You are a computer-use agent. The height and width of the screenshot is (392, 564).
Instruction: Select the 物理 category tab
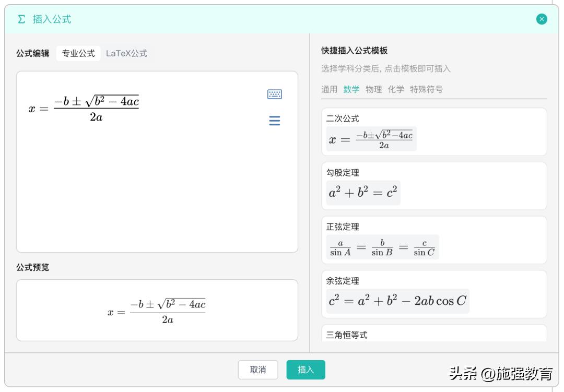click(374, 89)
